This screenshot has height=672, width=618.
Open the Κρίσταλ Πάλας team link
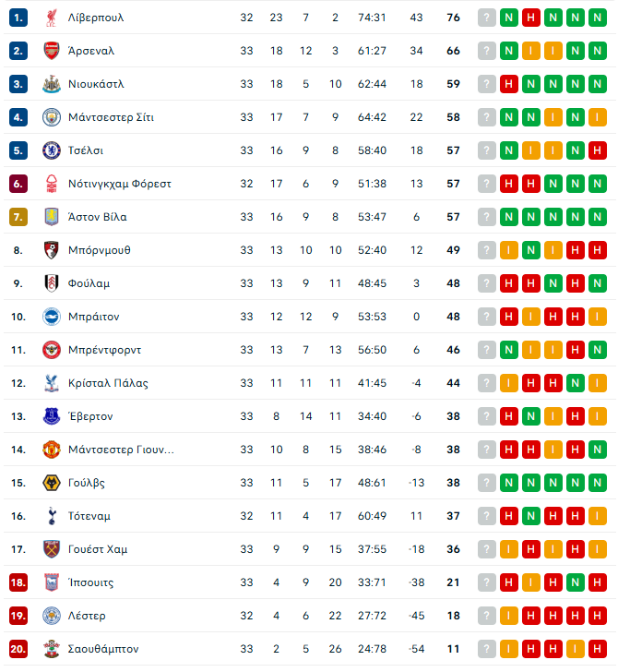[108, 383]
